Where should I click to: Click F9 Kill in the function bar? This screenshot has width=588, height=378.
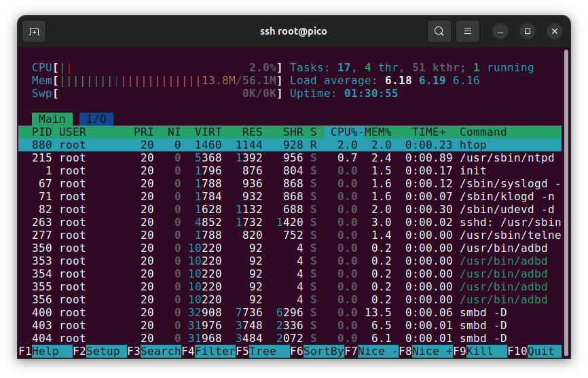tap(480, 352)
